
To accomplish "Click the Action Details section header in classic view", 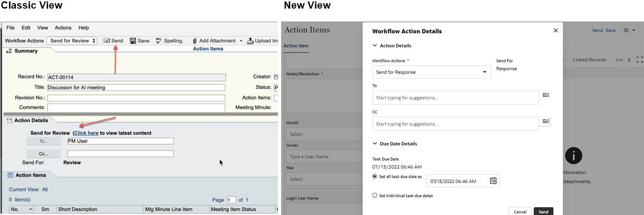I will [x=31, y=120].
